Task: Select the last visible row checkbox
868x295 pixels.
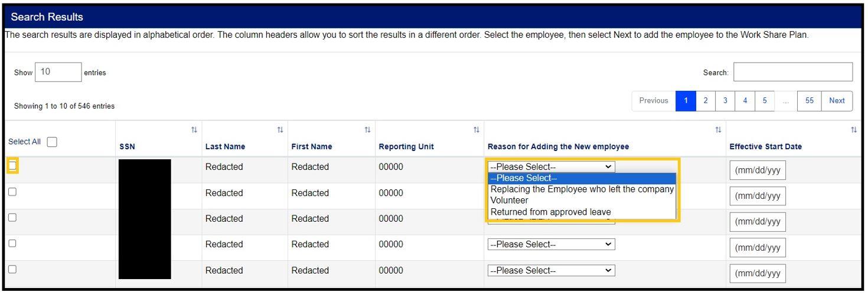Action: [12, 269]
